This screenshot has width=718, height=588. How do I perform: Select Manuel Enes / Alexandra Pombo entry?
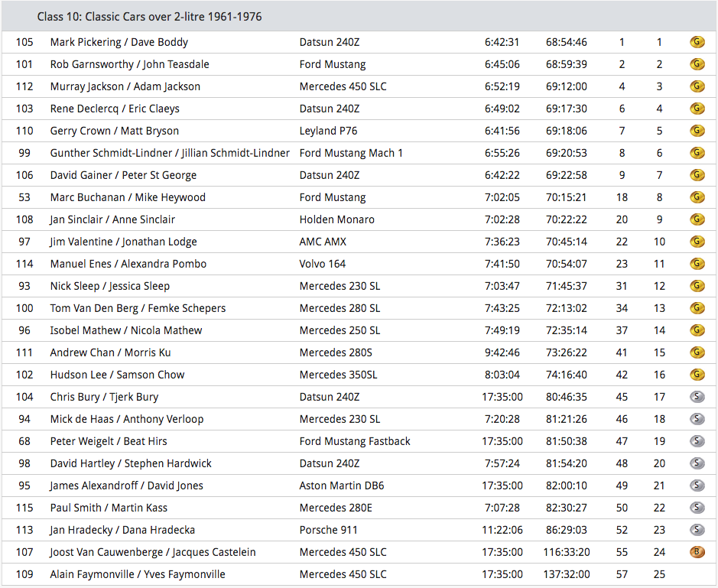click(x=128, y=264)
